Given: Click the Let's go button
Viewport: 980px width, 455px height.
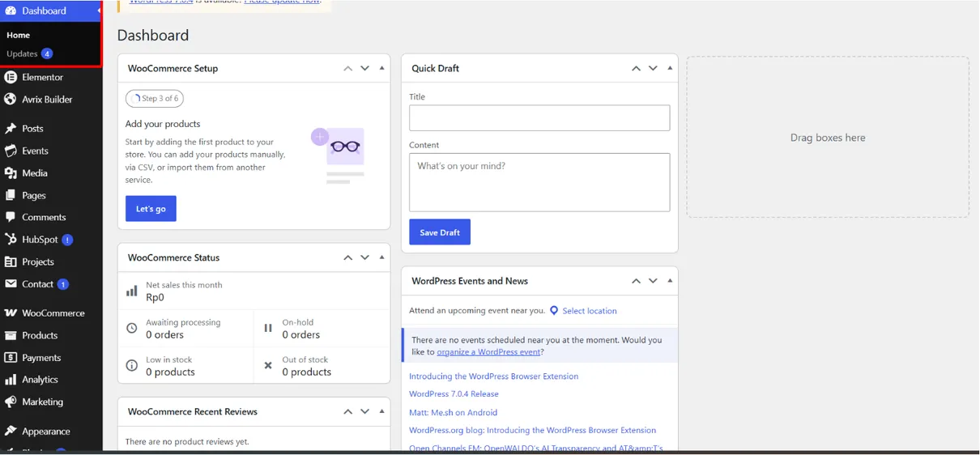Looking at the screenshot, I should 151,208.
